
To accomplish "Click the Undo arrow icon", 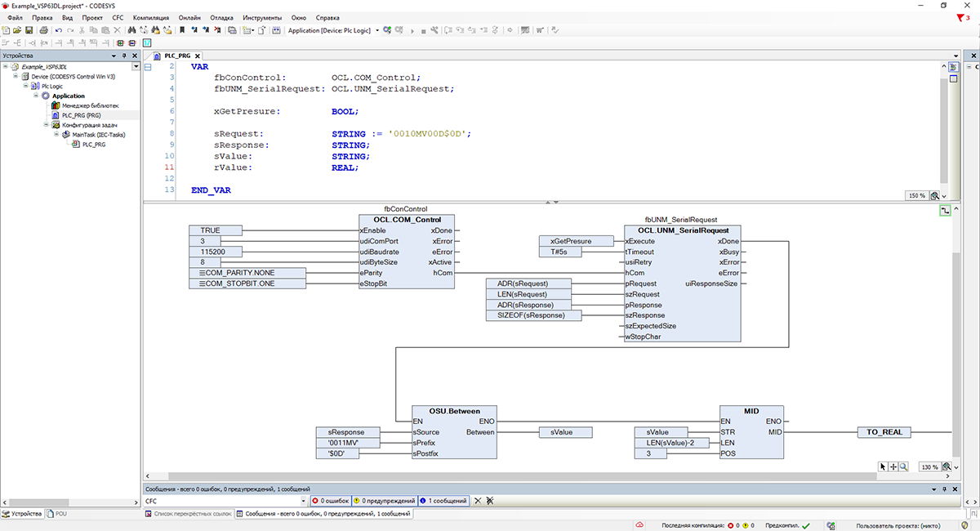I will pos(58,30).
